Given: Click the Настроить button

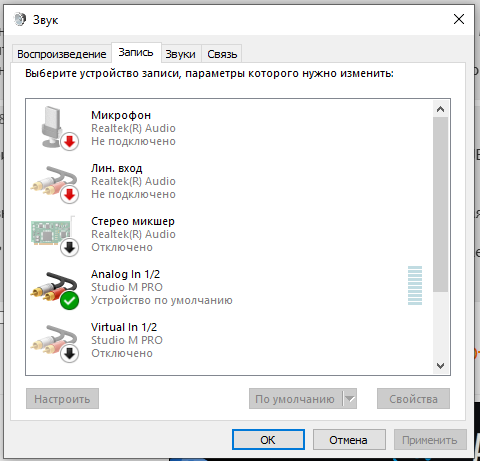Looking at the screenshot, I should pyautogui.click(x=62, y=399).
